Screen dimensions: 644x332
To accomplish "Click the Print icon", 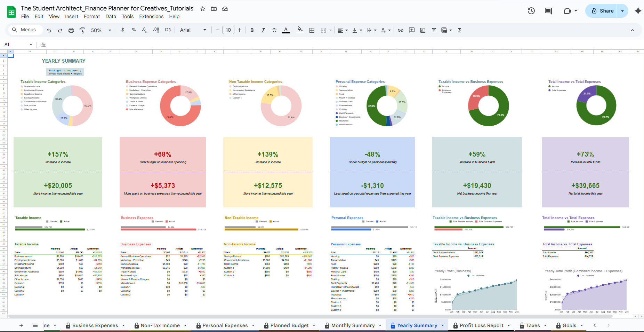I will [71, 30].
